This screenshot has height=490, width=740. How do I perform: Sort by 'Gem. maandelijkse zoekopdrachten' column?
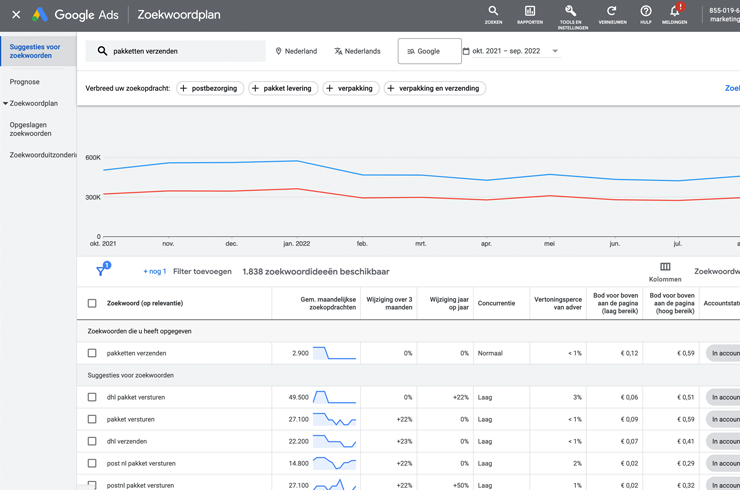point(328,303)
